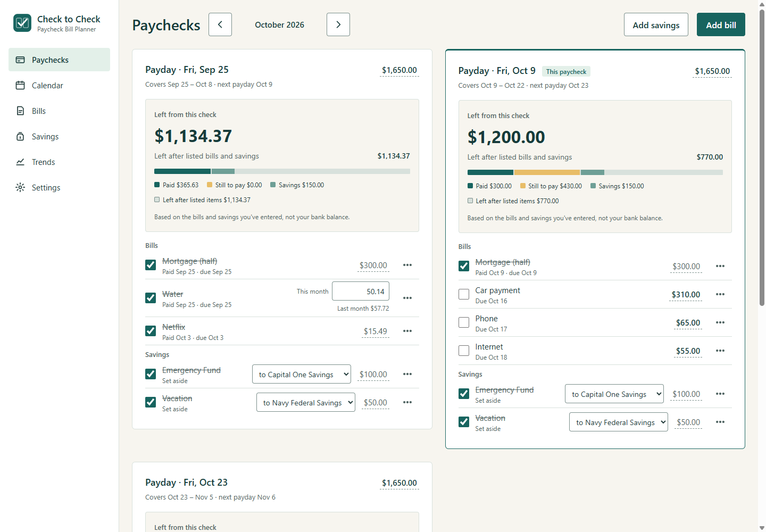Open the Paychecks page in sidebar
766x532 pixels.
(x=59, y=60)
